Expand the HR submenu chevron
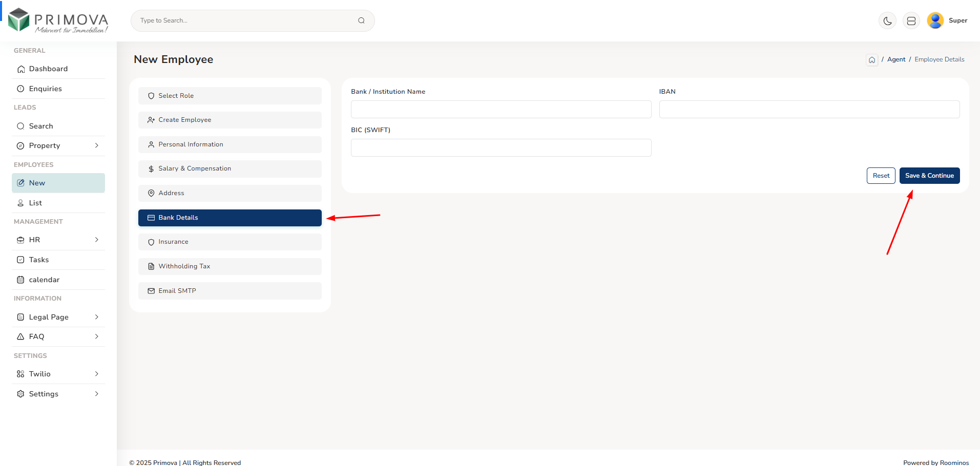 click(x=96, y=240)
